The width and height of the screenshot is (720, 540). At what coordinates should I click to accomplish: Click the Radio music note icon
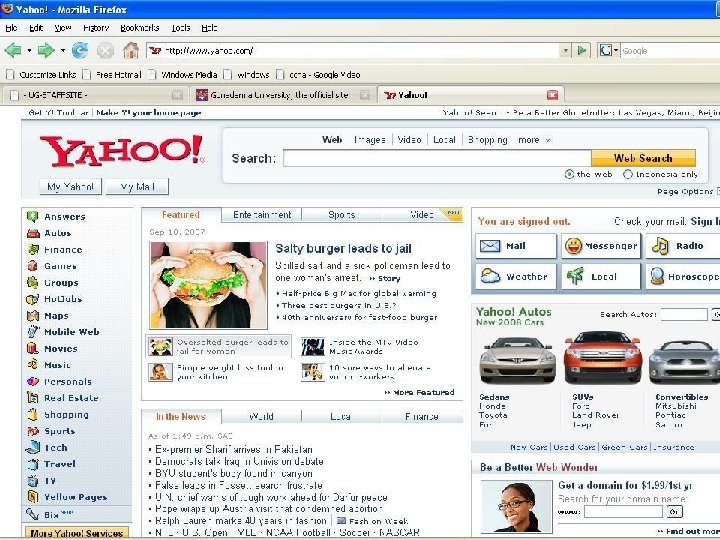660,246
